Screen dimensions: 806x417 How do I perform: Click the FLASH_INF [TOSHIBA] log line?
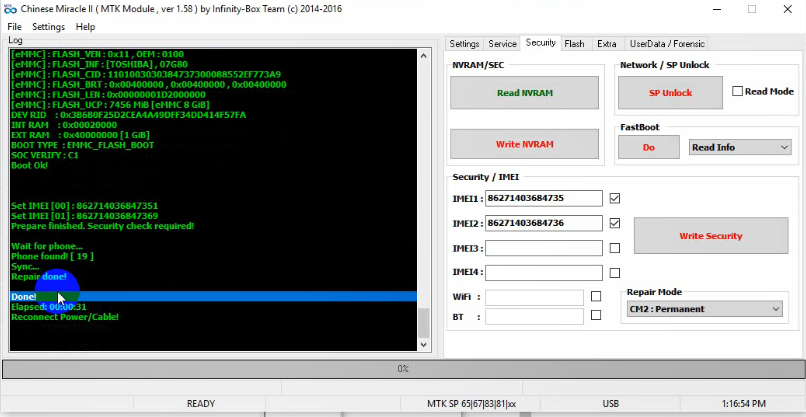pos(99,64)
